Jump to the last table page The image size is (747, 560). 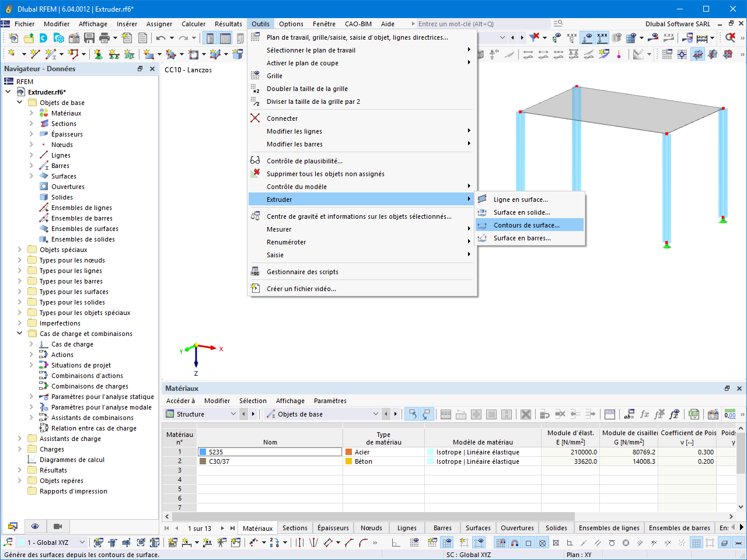(x=232, y=528)
